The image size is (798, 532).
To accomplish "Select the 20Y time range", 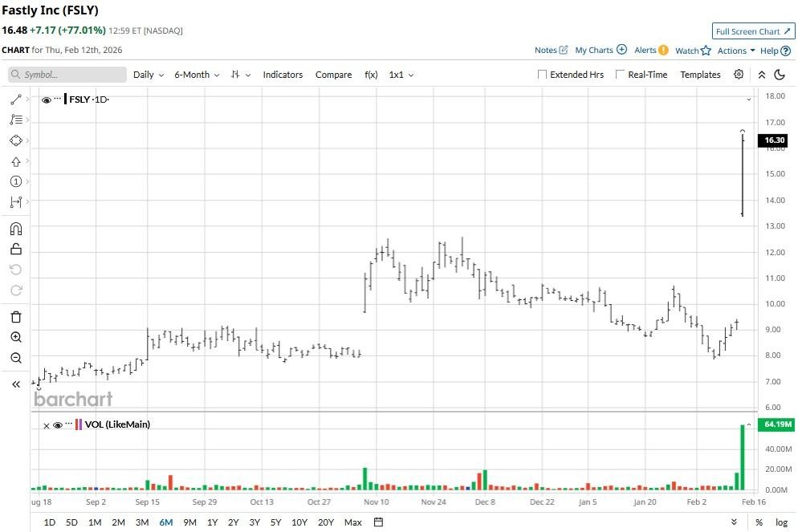I will [326, 522].
